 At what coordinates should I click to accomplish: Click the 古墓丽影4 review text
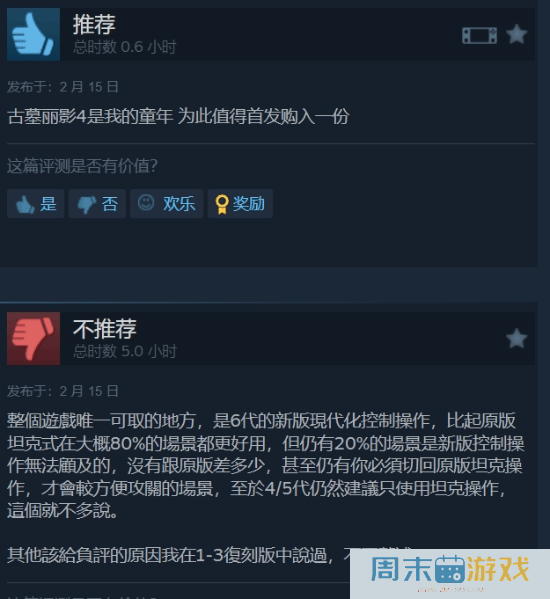point(178,117)
